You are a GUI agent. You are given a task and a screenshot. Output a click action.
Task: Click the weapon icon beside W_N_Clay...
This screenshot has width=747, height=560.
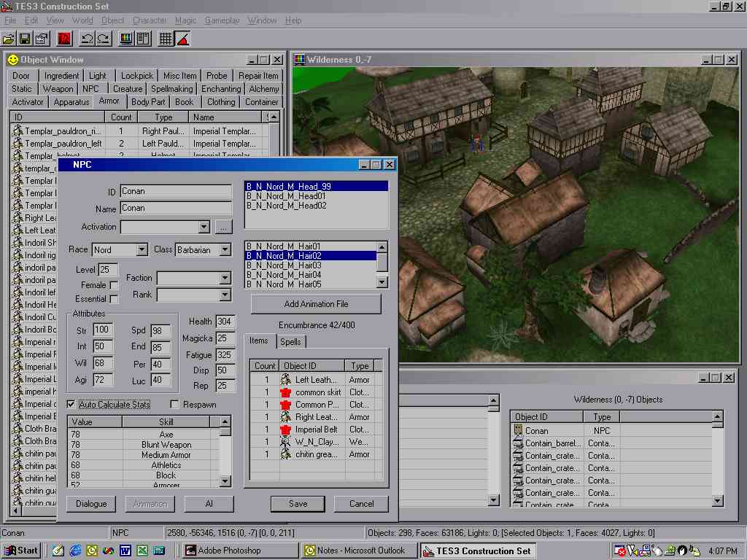pos(285,441)
